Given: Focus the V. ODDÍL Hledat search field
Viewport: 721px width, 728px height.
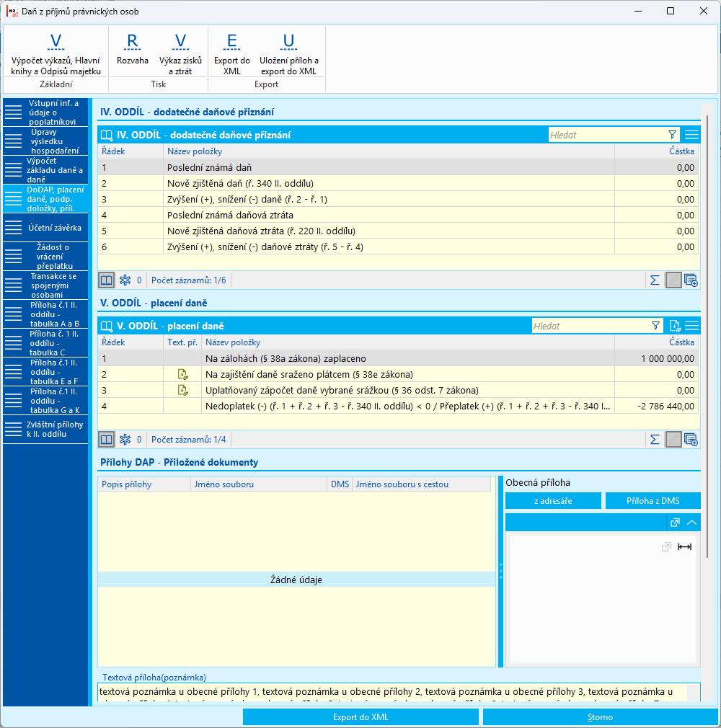Looking at the screenshot, I should coord(590,326).
